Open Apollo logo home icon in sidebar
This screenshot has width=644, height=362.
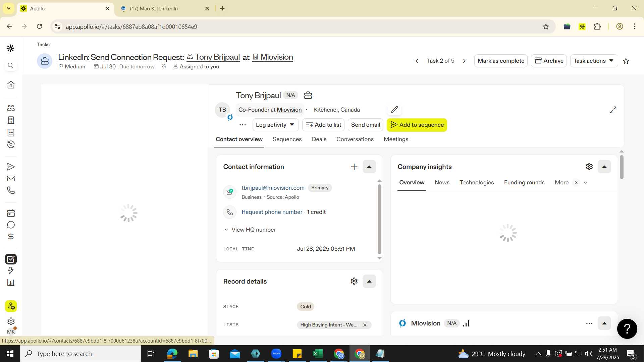tap(11, 48)
